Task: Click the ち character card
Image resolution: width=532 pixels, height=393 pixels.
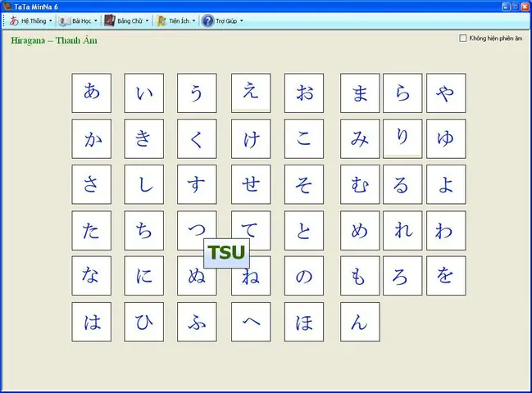Action: coord(143,231)
